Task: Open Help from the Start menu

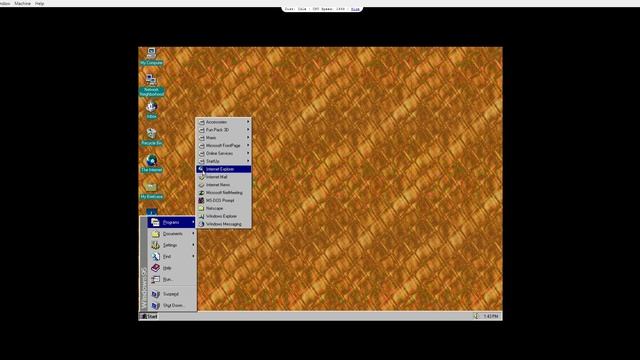Action: pyautogui.click(x=172, y=268)
